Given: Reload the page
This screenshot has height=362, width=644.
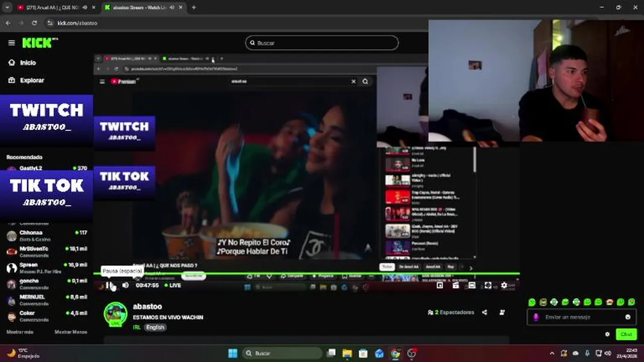Looking at the screenshot, I should [x=34, y=23].
